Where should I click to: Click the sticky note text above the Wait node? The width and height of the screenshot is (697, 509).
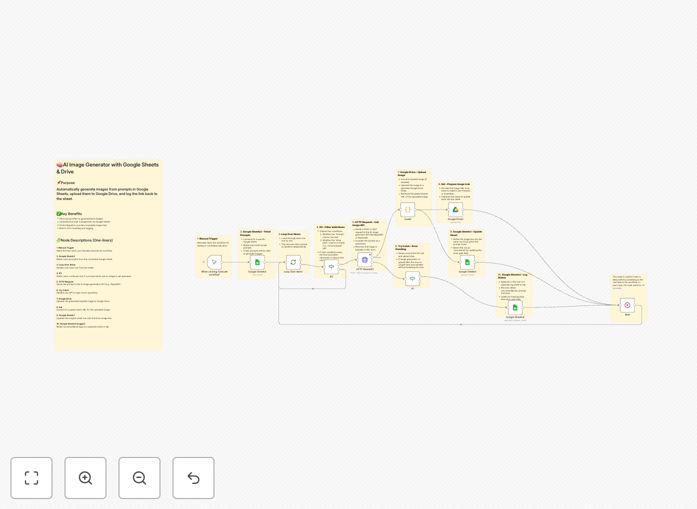[628, 282]
